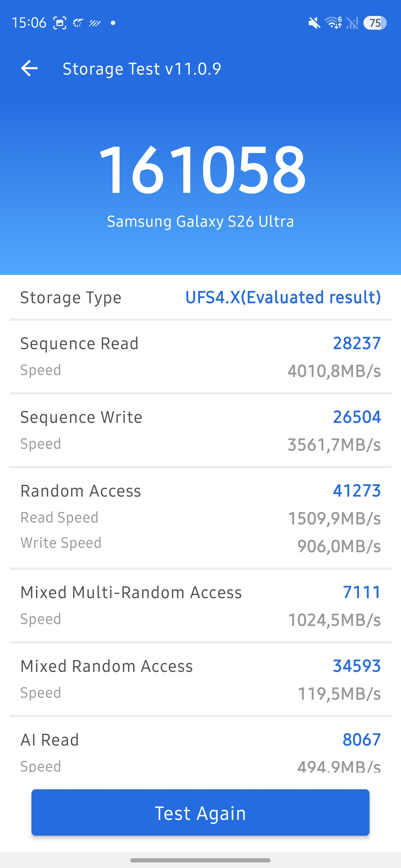Tap the bottom navigation gesture handle
Image resolution: width=401 pixels, height=868 pixels.
coord(200,860)
